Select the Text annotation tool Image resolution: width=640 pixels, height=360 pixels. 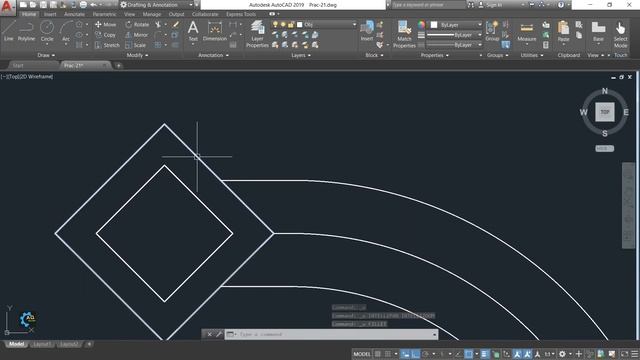click(x=193, y=31)
